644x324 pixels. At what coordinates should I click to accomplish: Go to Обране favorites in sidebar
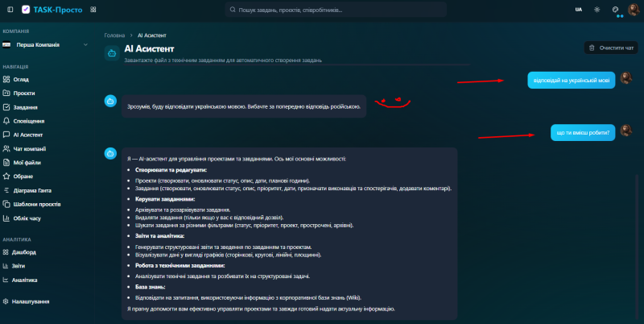click(x=25, y=177)
